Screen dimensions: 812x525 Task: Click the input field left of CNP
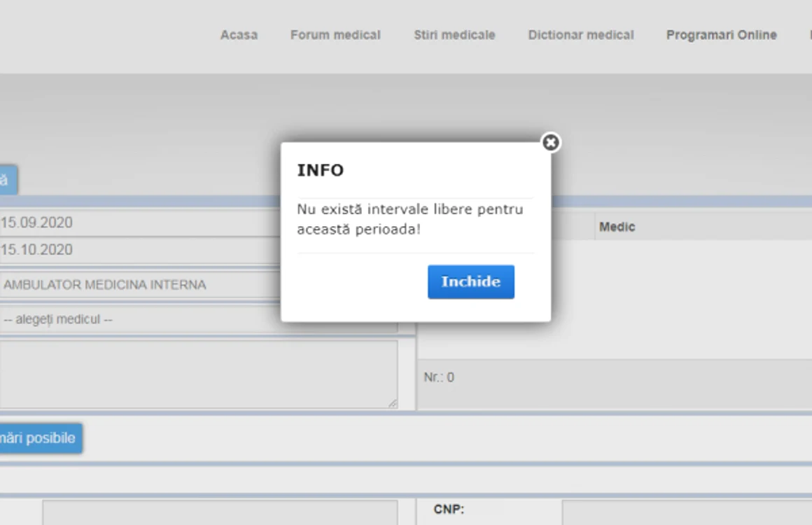pos(220,512)
